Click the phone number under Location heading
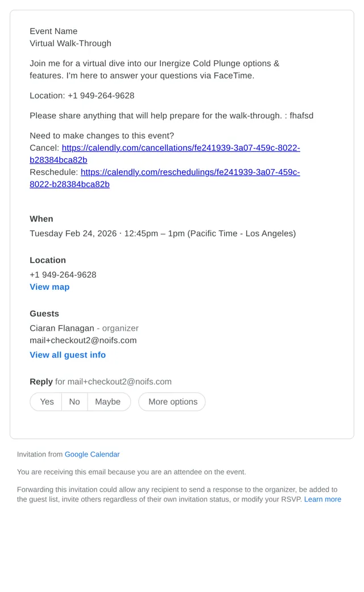Image resolution: width=364 pixels, height=592 pixels. [x=63, y=275]
